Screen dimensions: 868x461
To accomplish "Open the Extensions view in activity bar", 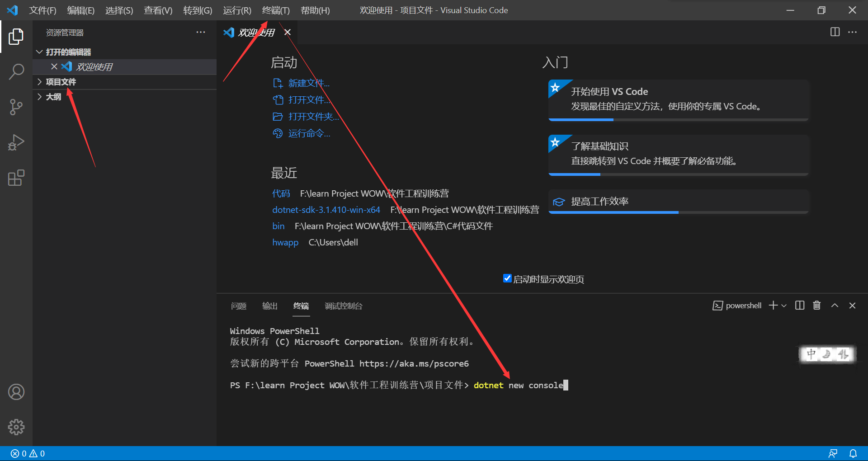I will (x=16, y=178).
